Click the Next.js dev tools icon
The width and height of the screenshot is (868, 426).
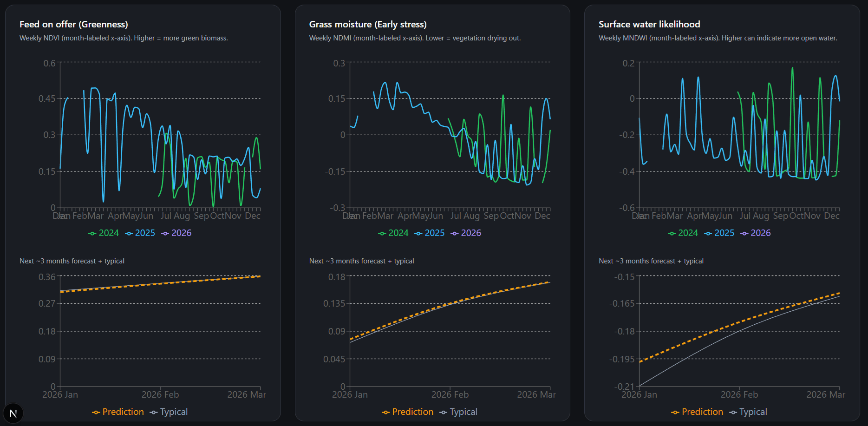coord(13,413)
